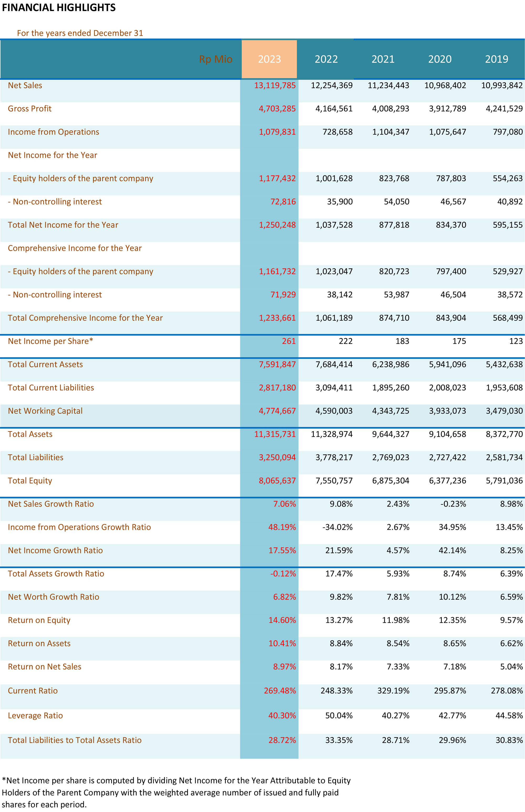Click the 2022 column header
This screenshot has width=525, height=812.
click(x=326, y=59)
